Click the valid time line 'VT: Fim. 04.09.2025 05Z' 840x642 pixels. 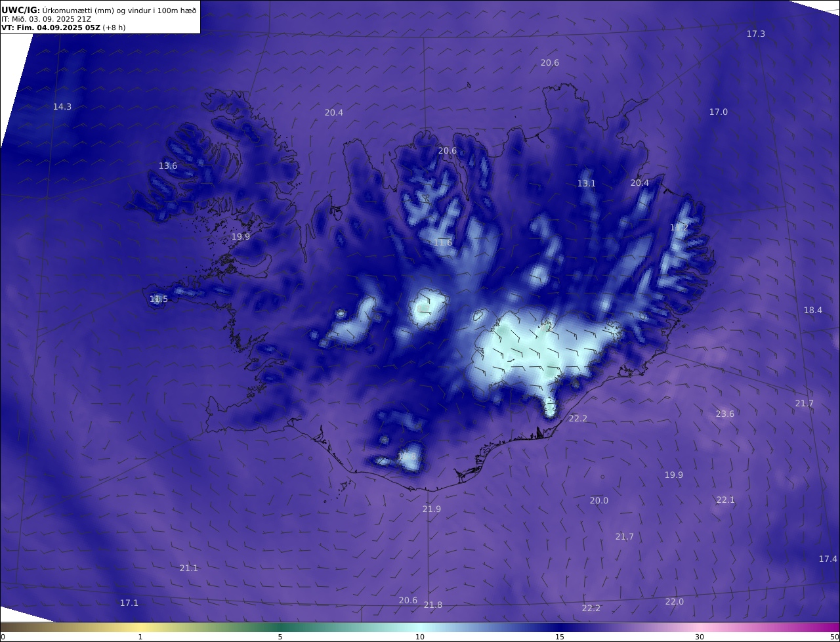pyautogui.click(x=51, y=28)
